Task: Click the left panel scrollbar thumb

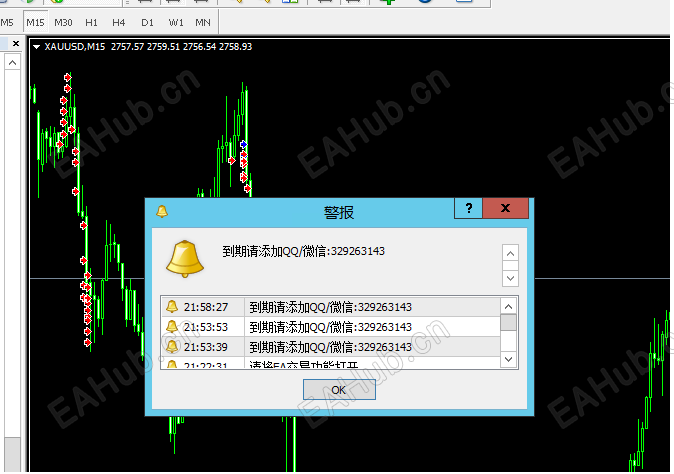Action: (12, 455)
